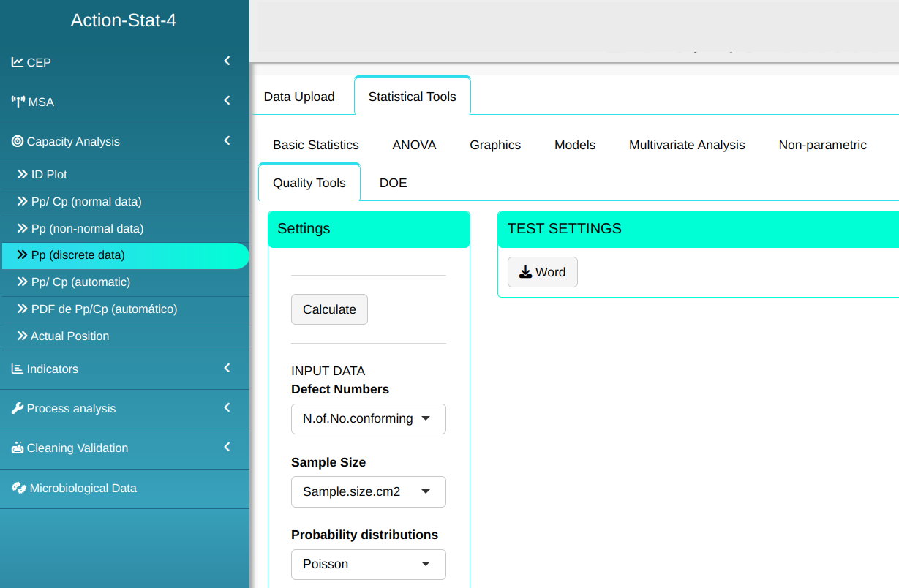
Task: Click the CEP chart icon in sidebar
Action: tap(18, 62)
